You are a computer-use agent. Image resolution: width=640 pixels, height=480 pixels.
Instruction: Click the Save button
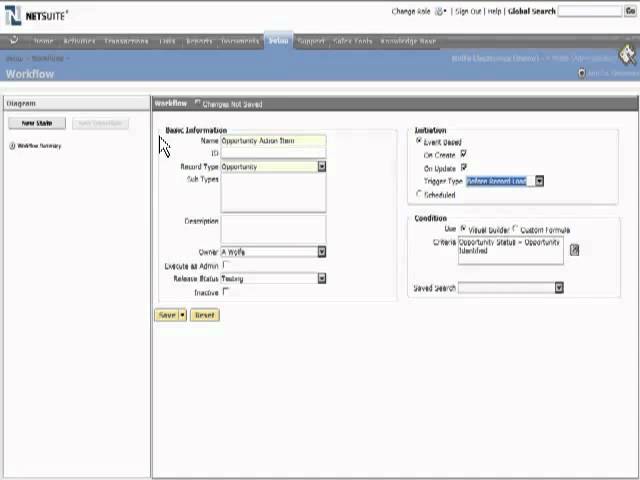coord(167,315)
